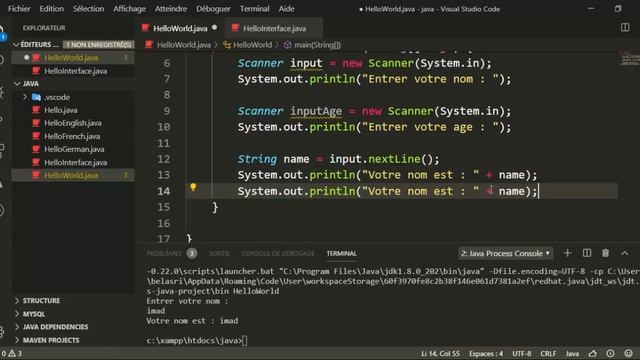Click the minimap code overview
This screenshot has height=360, width=640.
coord(630,58)
